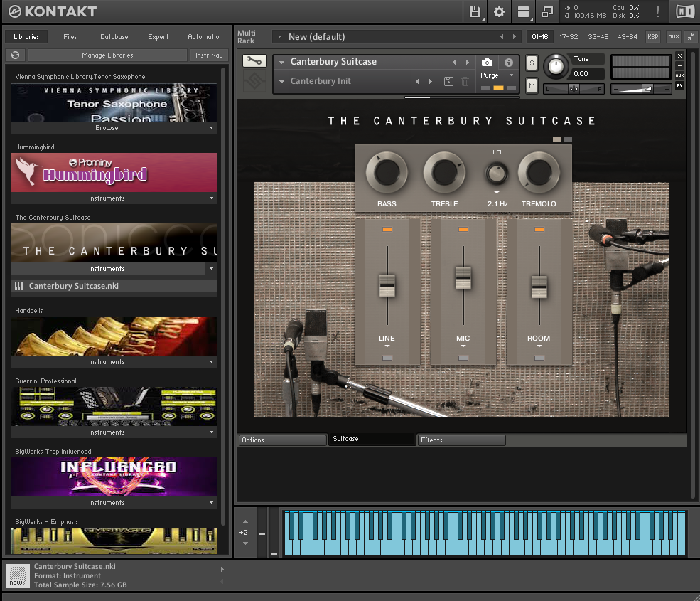Open the Purge dropdown menu

click(497, 75)
